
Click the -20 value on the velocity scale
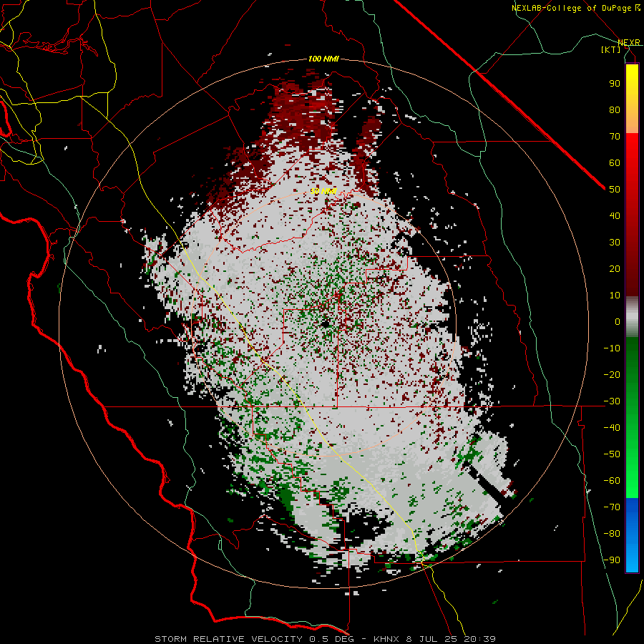click(612, 375)
